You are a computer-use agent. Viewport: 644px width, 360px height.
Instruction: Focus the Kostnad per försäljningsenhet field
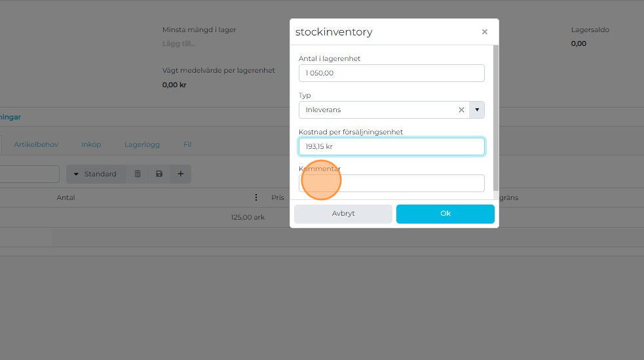[x=391, y=146]
